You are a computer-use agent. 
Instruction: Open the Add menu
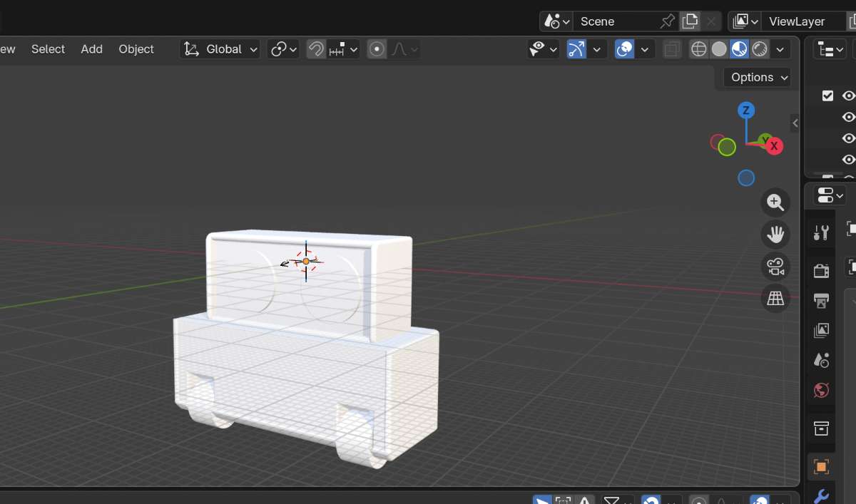[x=91, y=49]
